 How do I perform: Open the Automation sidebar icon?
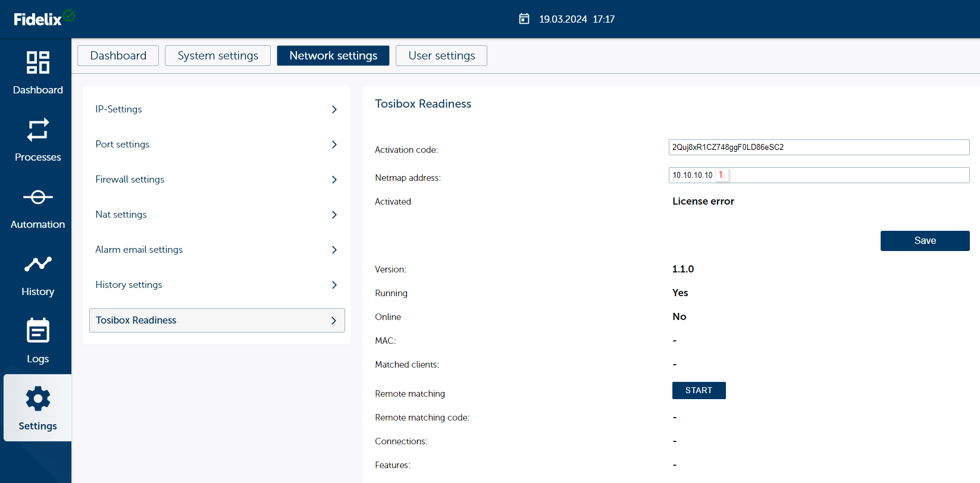37,197
